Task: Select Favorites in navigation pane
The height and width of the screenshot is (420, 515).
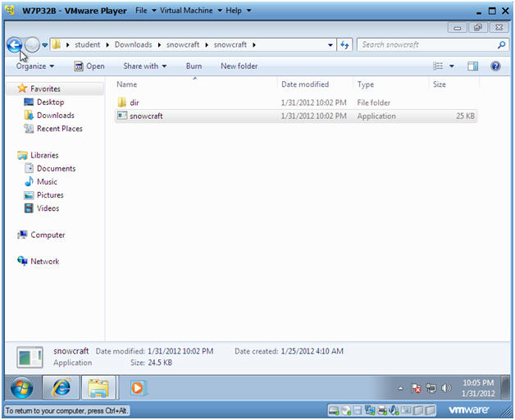Action: pyautogui.click(x=45, y=89)
